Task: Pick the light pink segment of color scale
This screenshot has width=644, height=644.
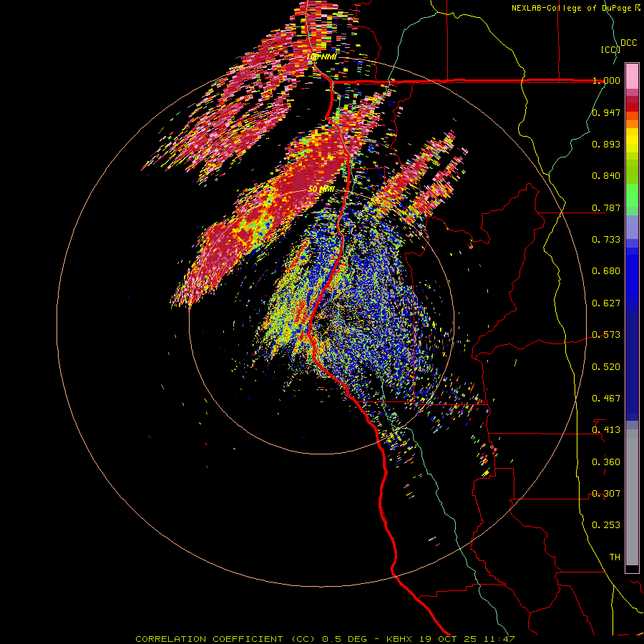Action: [x=632, y=77]
